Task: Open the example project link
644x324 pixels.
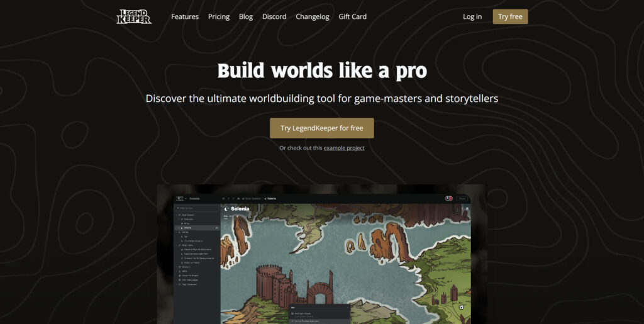Action: click(x=344, y=148)
